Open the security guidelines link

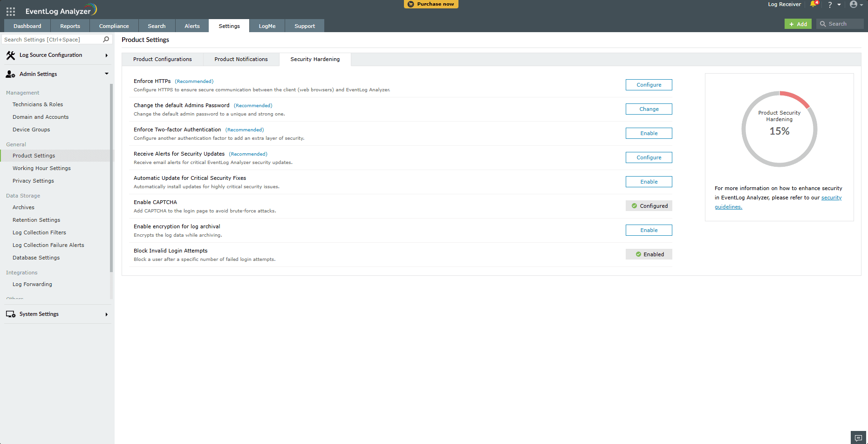click(778, 202)
